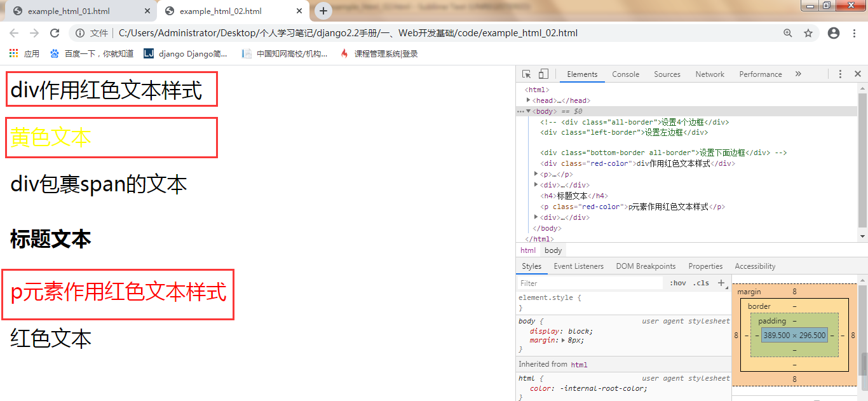The width and height of the screenshot is (868, 401).
Task: Select the Elements tab
Action: coord(582,74)
